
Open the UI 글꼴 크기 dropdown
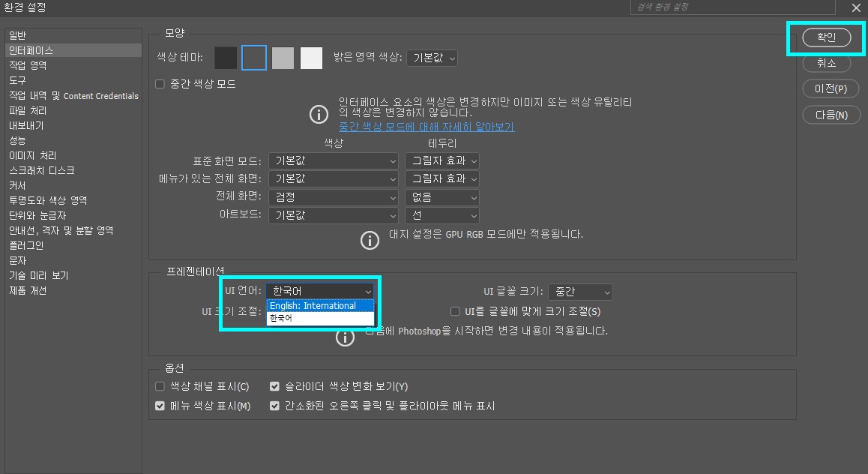580,292
